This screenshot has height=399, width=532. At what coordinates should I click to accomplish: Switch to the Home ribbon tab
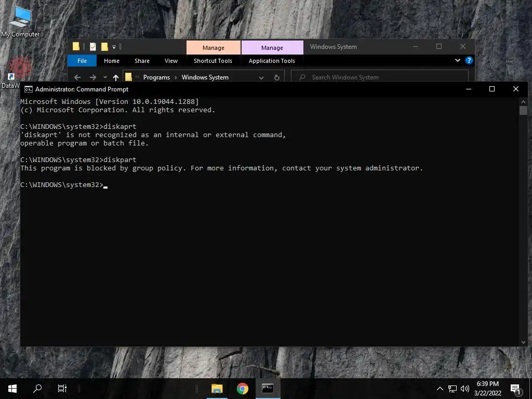pyautogui.click(x=112, y=61)
